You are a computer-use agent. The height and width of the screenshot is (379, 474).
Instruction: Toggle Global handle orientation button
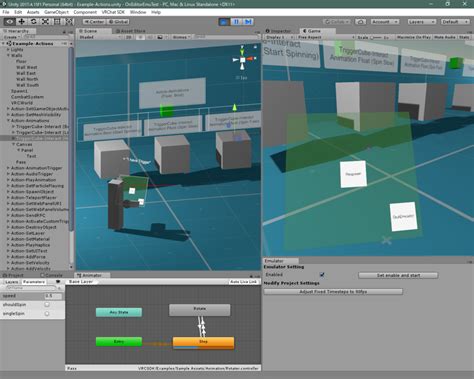[x=118, y=22]
